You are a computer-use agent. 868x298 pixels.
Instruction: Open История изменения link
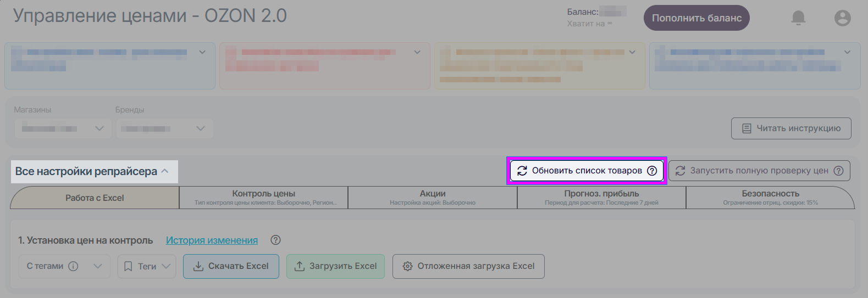212,240
